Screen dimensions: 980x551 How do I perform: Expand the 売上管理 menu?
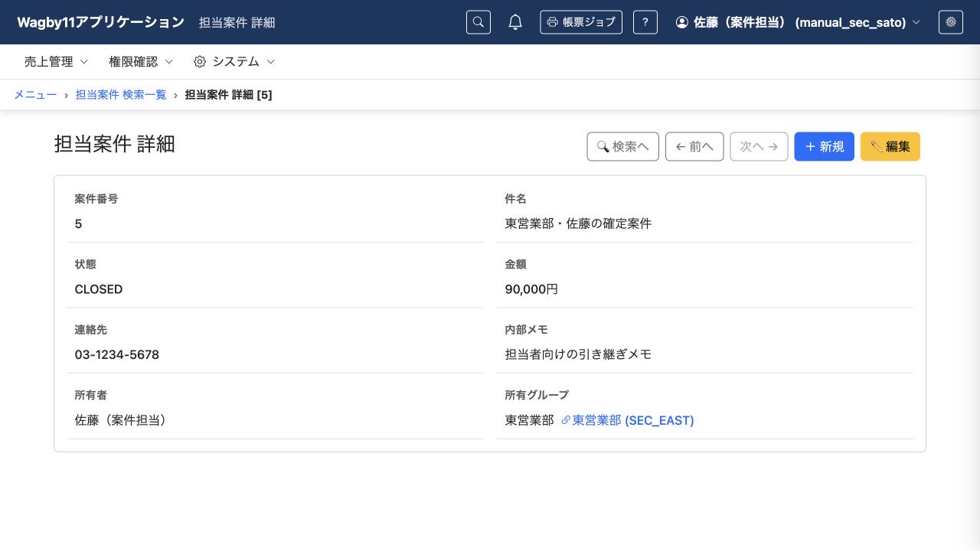click(57, 61)
